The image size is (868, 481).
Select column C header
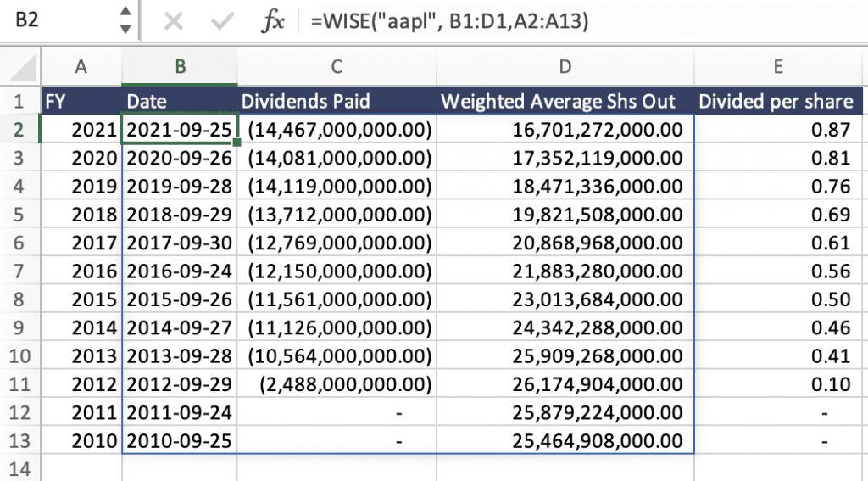click(337, 68)
